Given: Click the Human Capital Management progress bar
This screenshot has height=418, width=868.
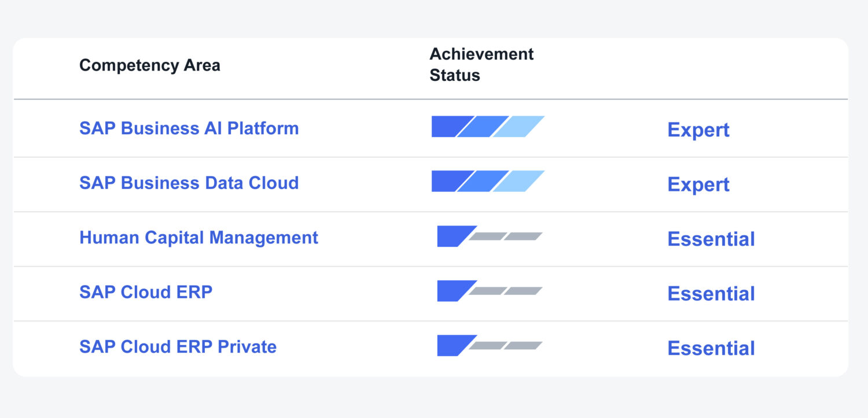Looking at the screenshot, I should pos(490,236).
